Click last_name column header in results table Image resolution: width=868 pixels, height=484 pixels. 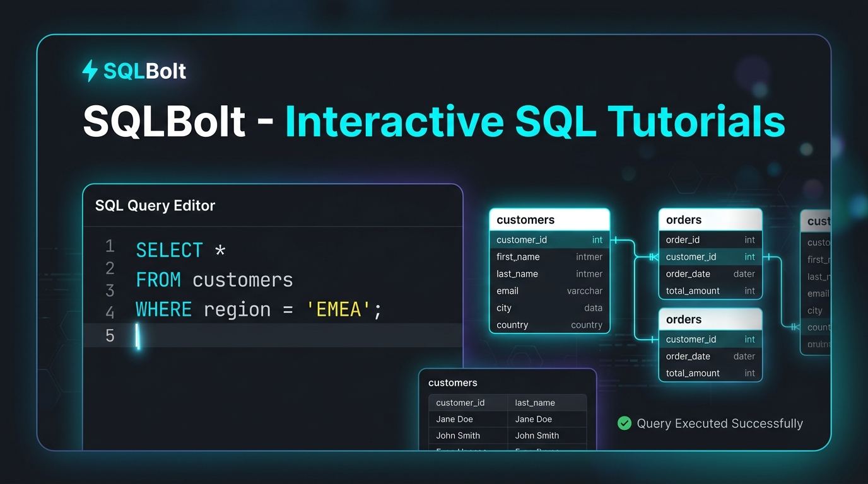coord(547,403)
